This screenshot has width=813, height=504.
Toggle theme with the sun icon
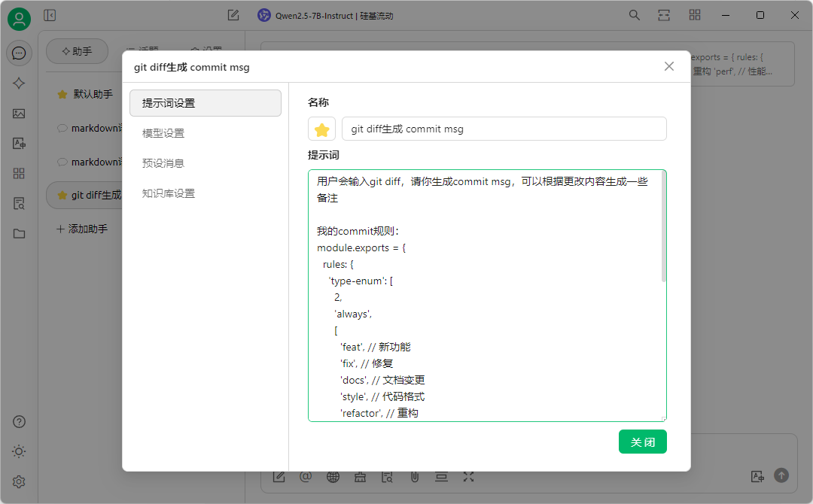click(x=19, y=451)
